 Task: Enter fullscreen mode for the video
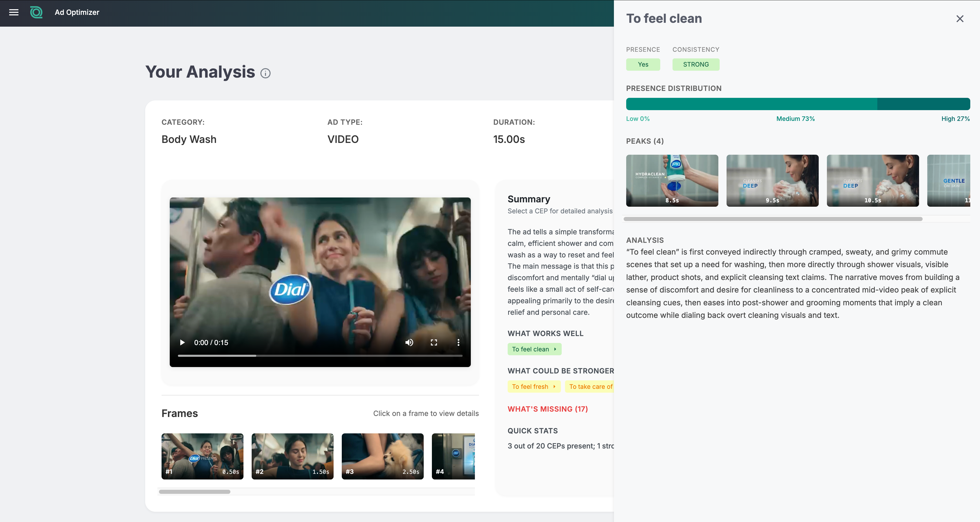[434, 342]
